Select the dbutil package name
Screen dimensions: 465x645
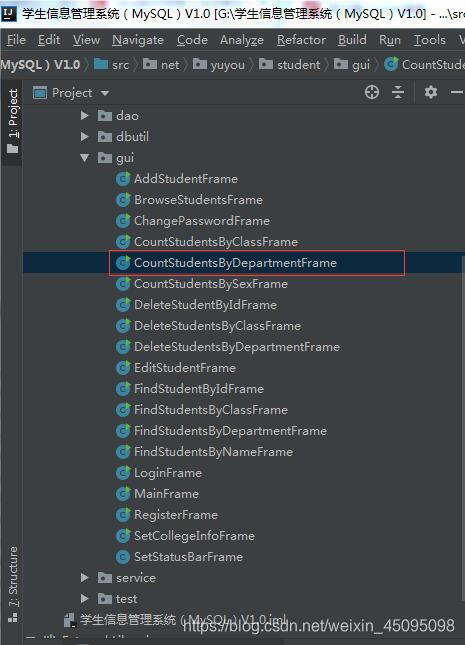pyautogui.click(x=132, y=137)
